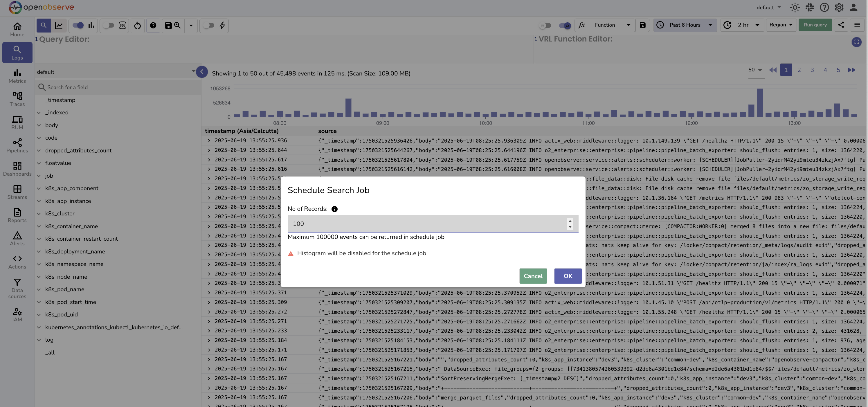Go to results page 4

[x=825, y=70]
